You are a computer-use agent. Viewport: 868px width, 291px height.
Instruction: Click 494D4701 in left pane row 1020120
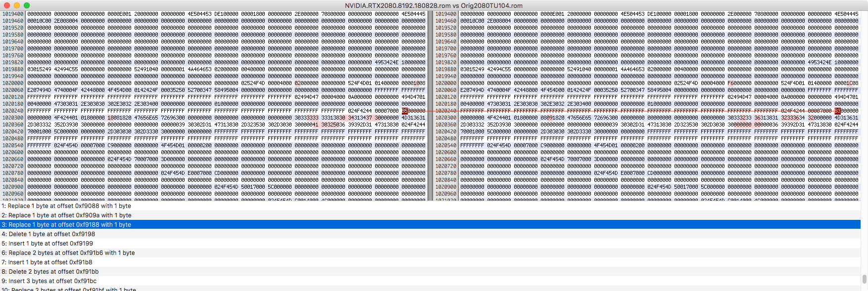pos(413,97)
